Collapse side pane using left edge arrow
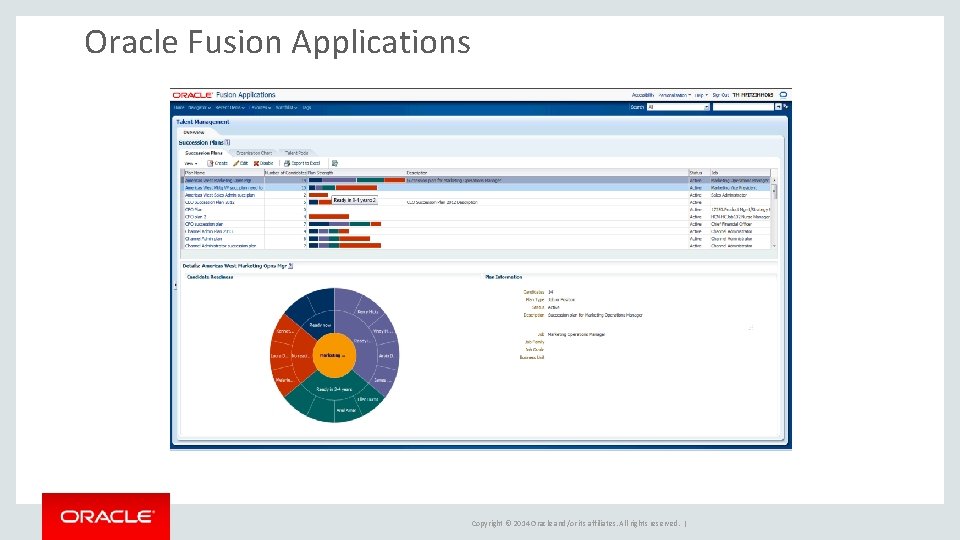This screenshot has height=540, width=960. tap(175, 285)
